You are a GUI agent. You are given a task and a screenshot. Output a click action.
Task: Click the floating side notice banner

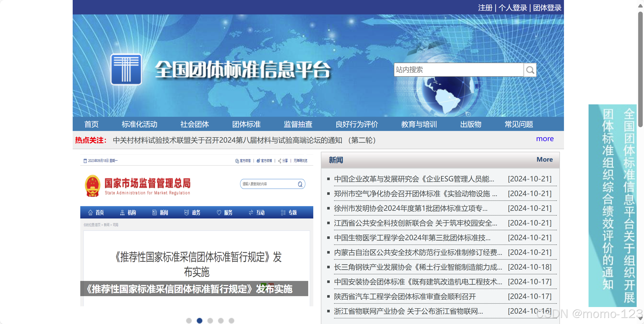coord(612,205)
